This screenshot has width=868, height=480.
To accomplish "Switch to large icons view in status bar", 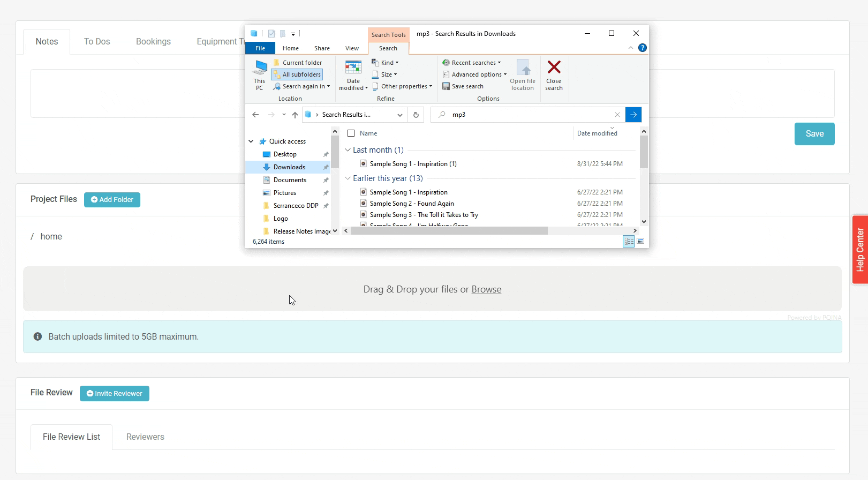I will (640, 242).
